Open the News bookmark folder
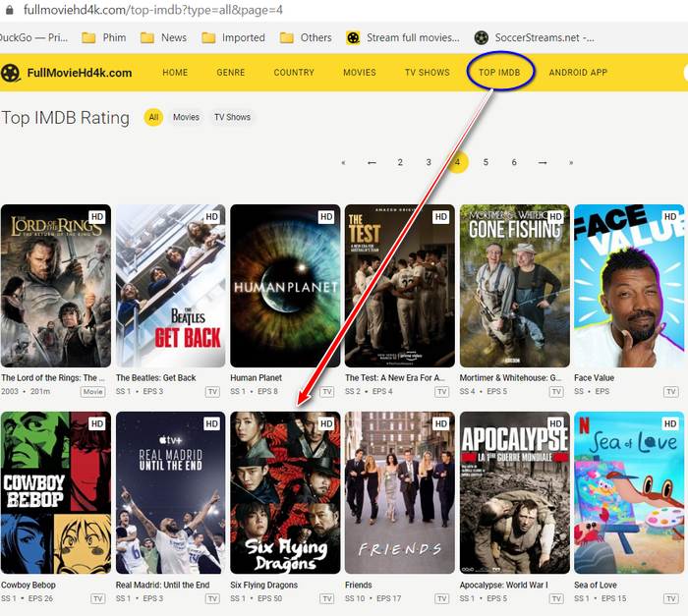The height and width of the screenshot is (616, 688). click(x=163, y=37)
